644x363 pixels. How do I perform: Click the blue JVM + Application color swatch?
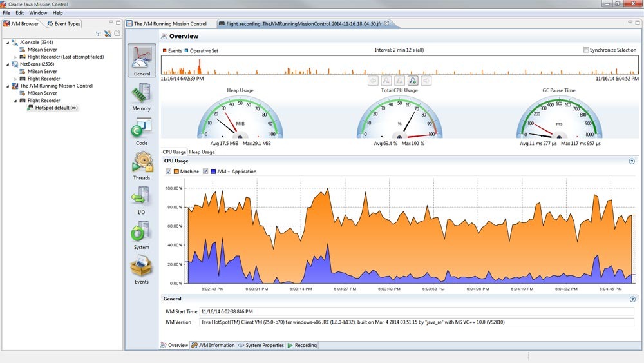[213, 171]
